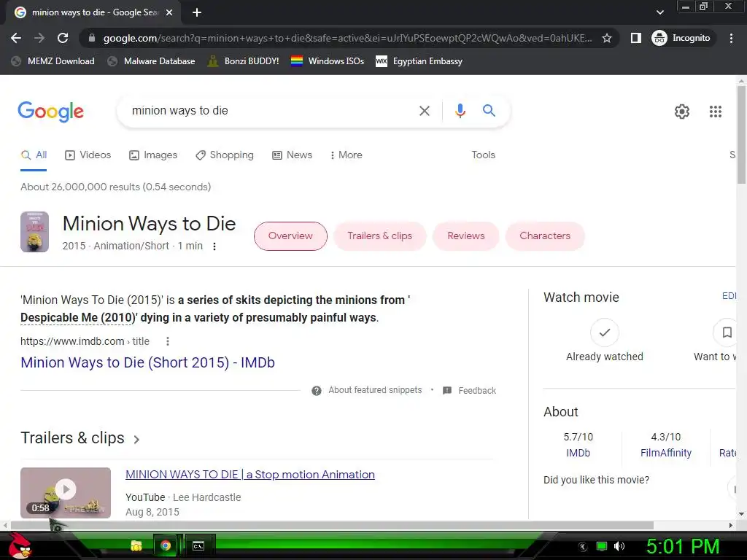Open Google quick settings gear

tap(682, 112)
